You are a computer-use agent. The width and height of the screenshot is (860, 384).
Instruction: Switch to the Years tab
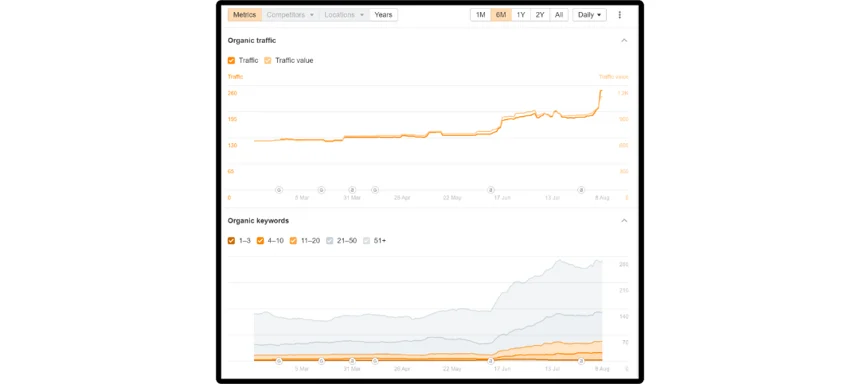click(x=383, y=15)
